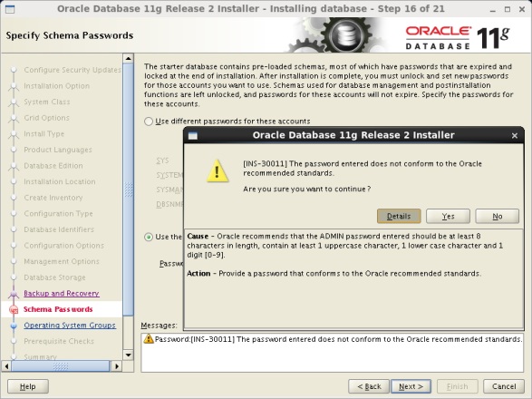This screenshot has width=532, height=399.
Task: Click the dialog title bar window icon
Action: tap(193, 135)
